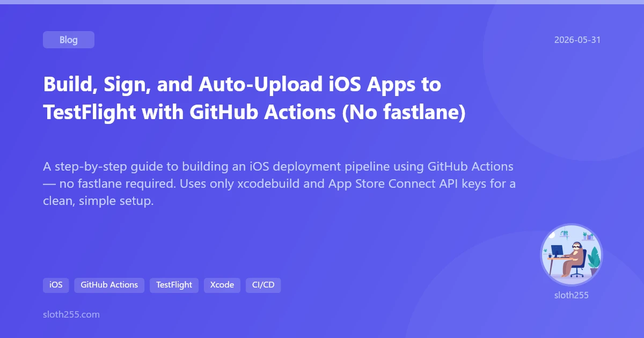Select the CI/CD tag
Viewport: 644px width, 338px height.
[263, 285]
